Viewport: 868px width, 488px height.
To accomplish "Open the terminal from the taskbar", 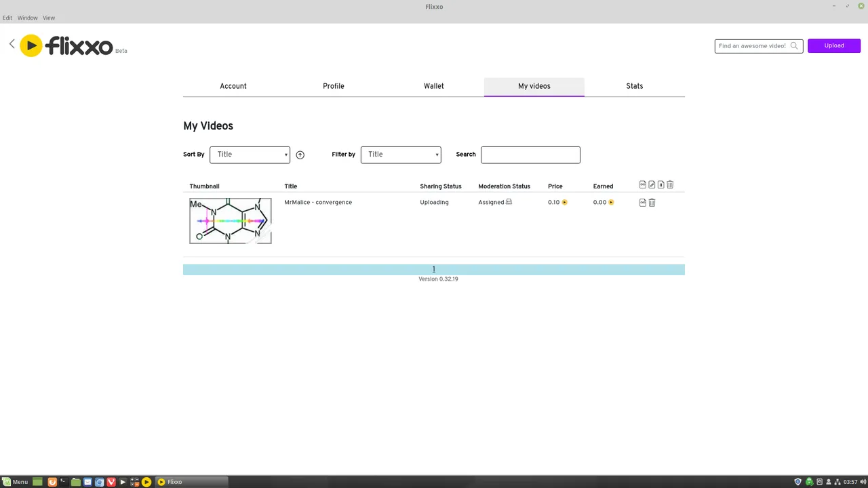I will 64,482.
